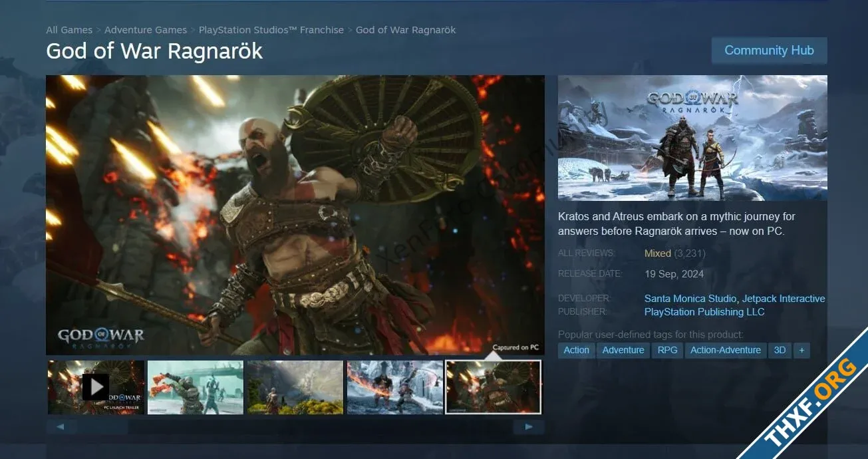Select the Action-Adventure tag

[725, 350]
